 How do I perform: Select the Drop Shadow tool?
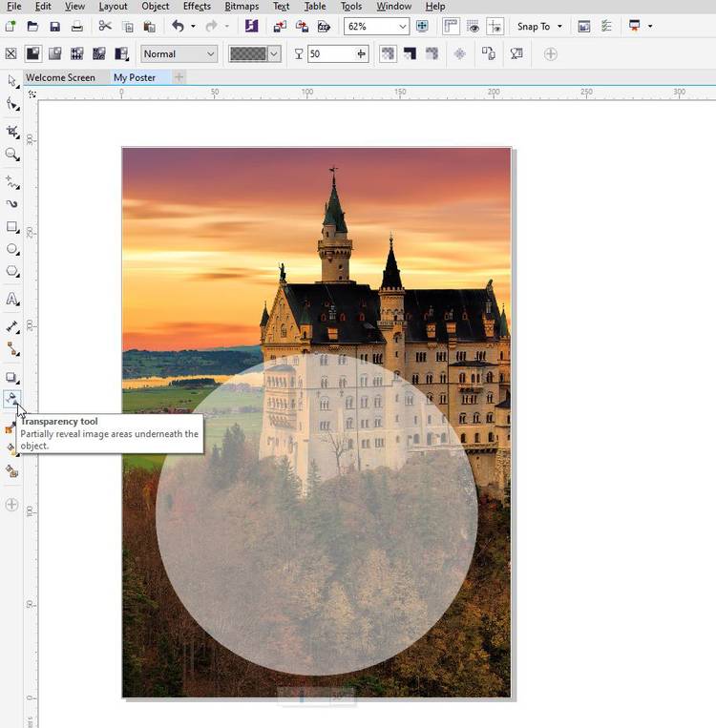(12, 378)
